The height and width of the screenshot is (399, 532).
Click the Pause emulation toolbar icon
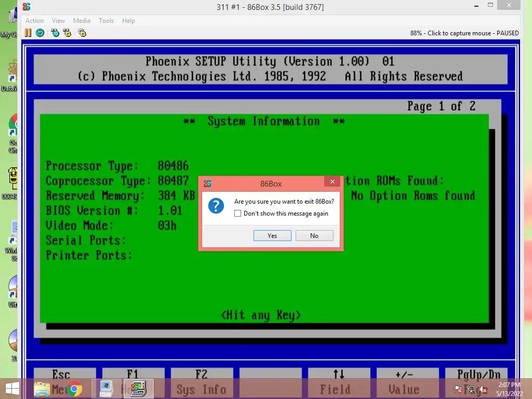pyautogui.click(x=28, y=33)
